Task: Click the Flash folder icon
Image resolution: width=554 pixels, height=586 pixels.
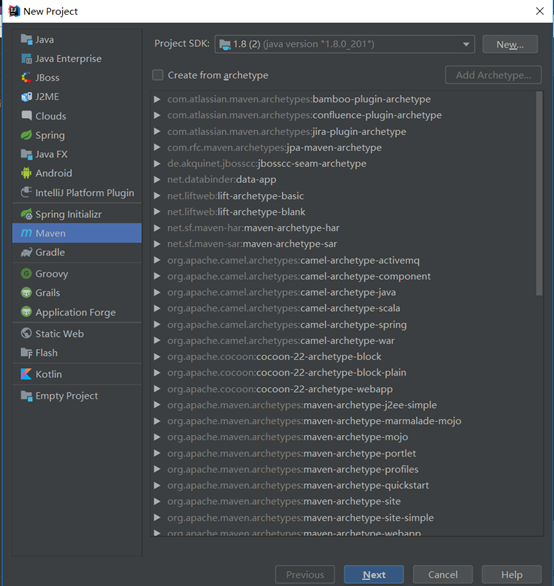Action: tap(27, 353)
